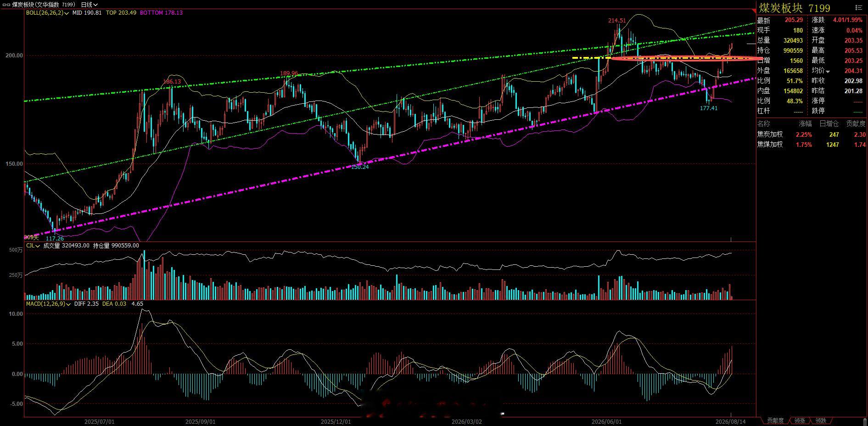Viewport: 868px width, 426px height.
Task: Click the 186.13 peak price label
Action: [172, 82]
